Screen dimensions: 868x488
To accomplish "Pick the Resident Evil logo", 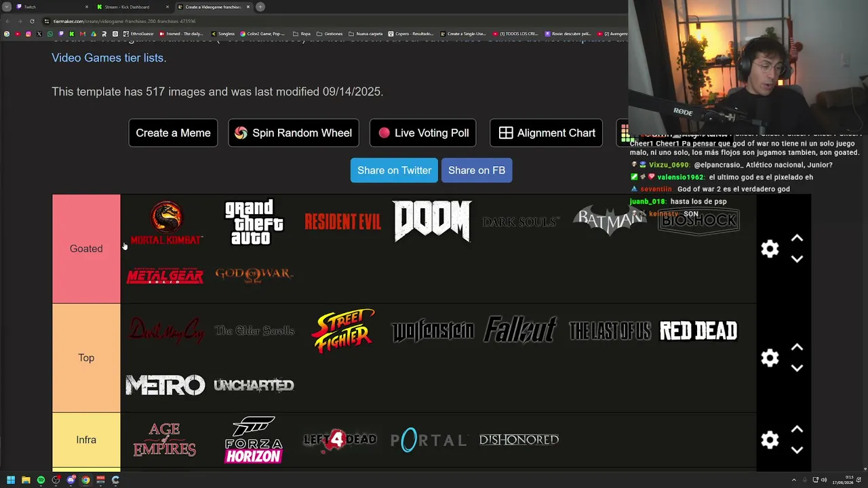I will click(x=343, y=222).
